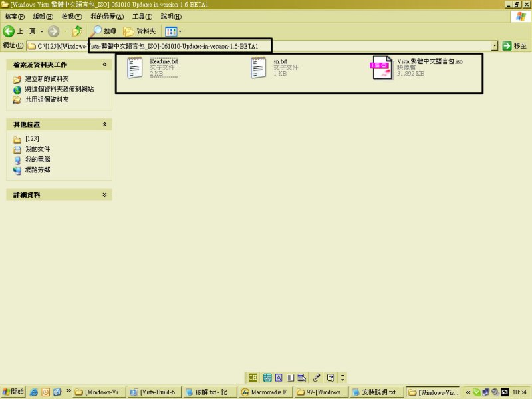Expand the address bar dropdown list
This screenshot has height=399, width=532.
pos(495,46)
